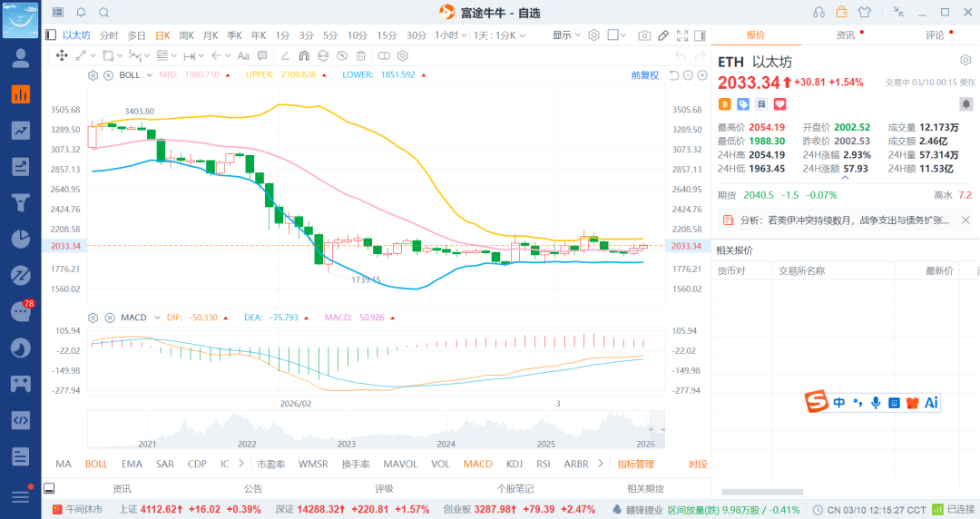Screen dimensions: 980x519
Task: Open the stock screener funnel icon
Action: pos(21,202)
